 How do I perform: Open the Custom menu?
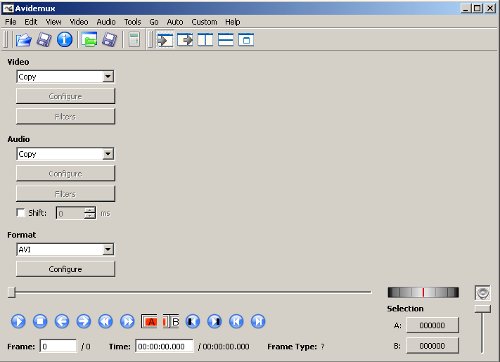(x=204, y=22)
